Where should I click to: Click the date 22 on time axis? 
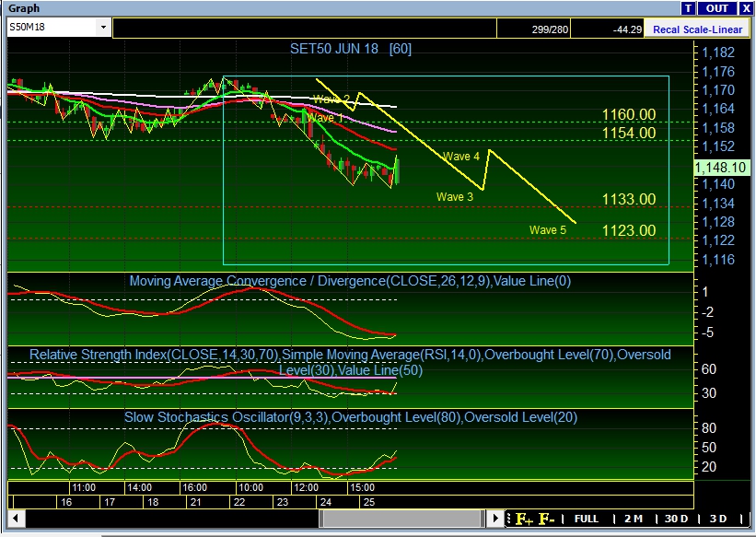tap(239, 502)
